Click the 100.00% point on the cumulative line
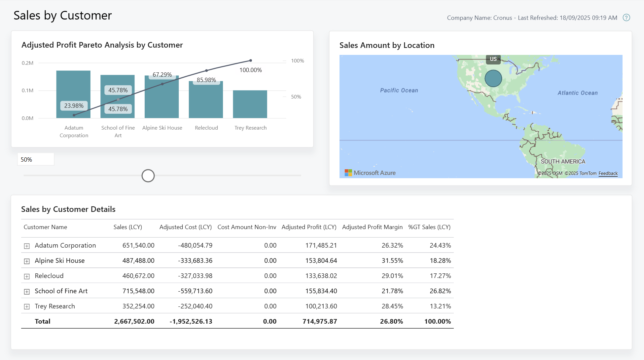Screen dimensions: 644x360 [250, 60]
